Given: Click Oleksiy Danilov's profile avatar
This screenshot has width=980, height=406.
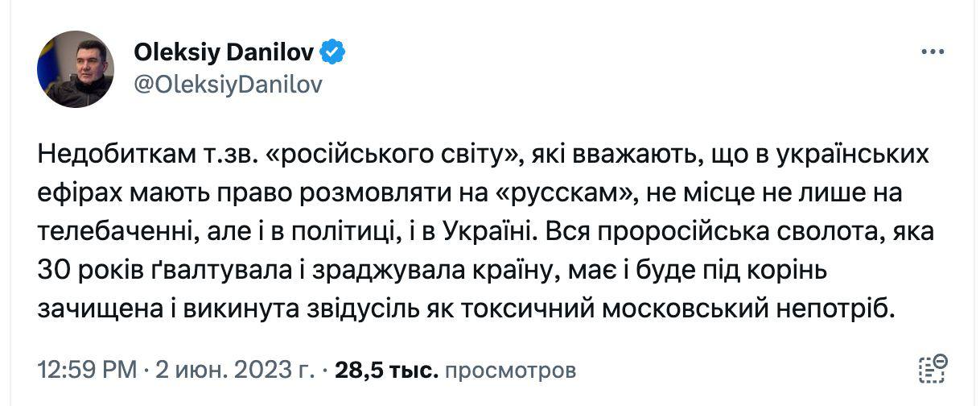Looking at the screenshot, I should 75,69.
